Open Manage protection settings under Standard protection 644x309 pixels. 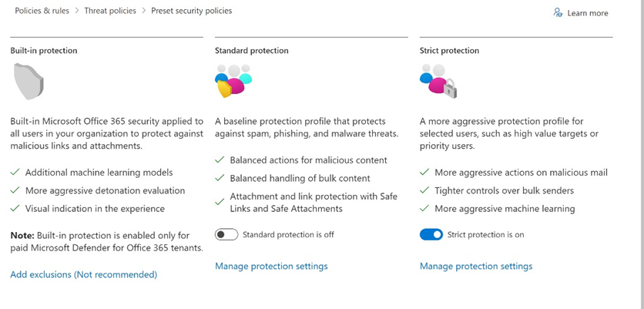coord(271,267)
